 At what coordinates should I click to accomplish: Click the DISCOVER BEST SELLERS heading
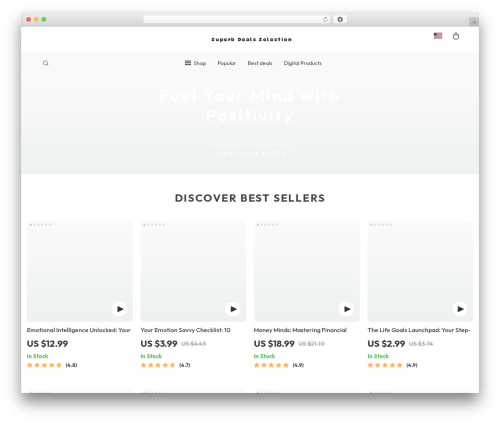pos(250,198)
